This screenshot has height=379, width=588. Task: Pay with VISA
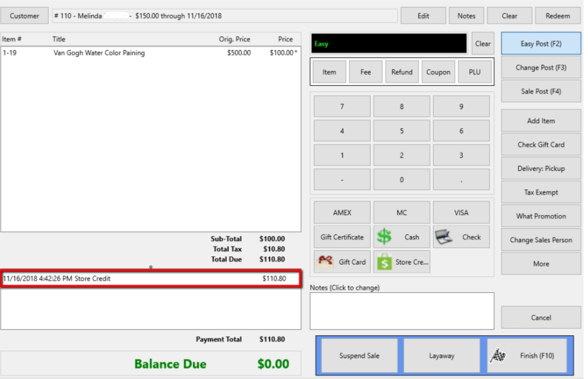pos(462,213)
